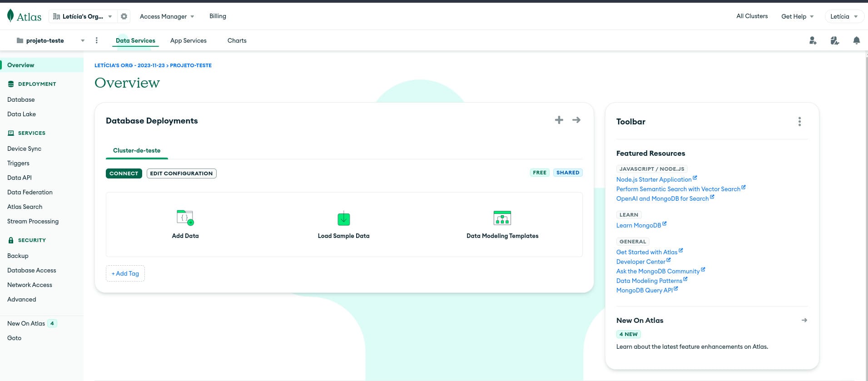Click Security section lock icon
The height and width of the screenshot is (381, 868).
coord(11,240)
